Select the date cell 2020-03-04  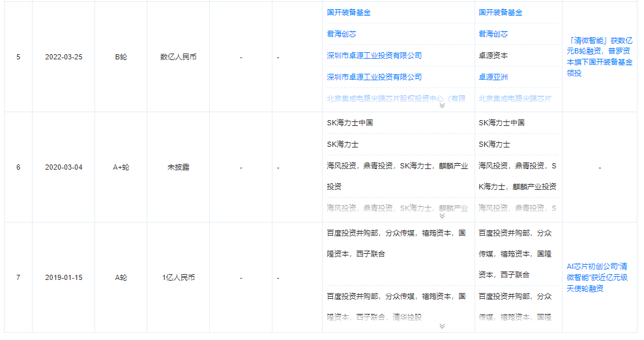click(64, 167)
